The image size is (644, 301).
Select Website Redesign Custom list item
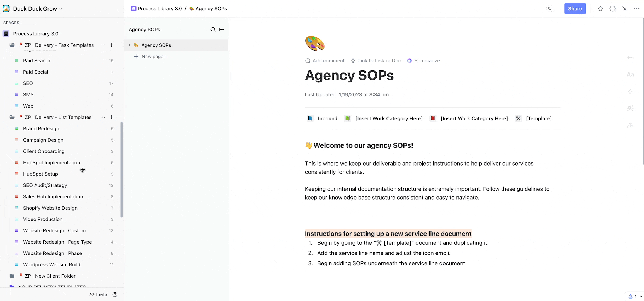coord(54,231)
